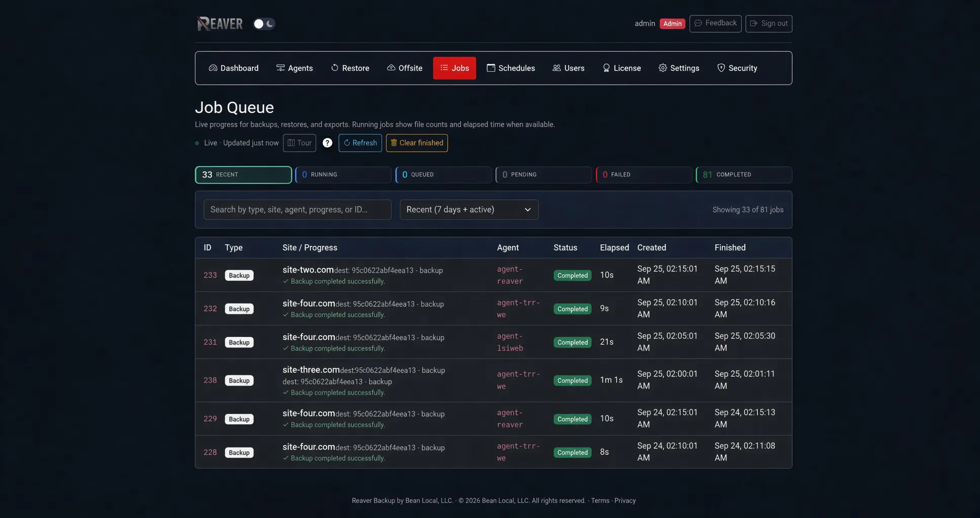Click the Elapsed column header
980x518 pixels.
[615, 248]
